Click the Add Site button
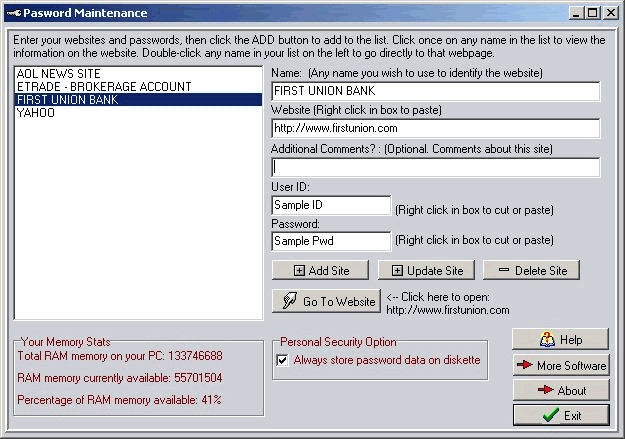The image size is (625, 439). [320, 270]
